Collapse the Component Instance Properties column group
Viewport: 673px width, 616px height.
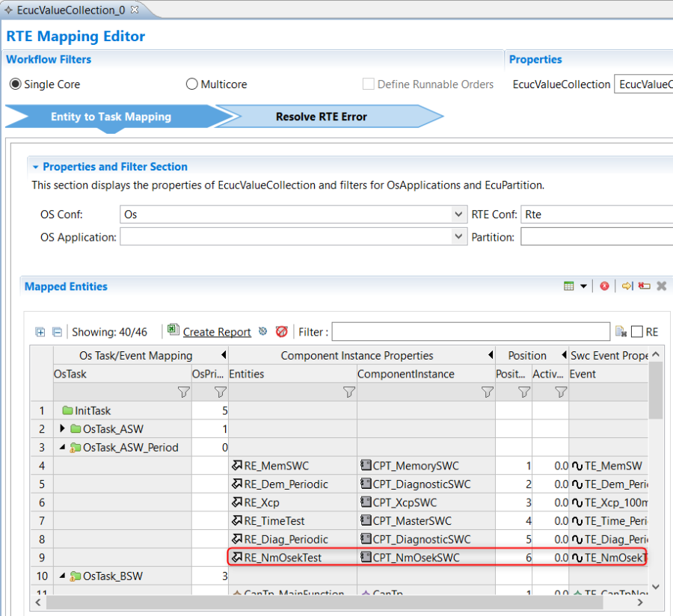tap(491, 355)
